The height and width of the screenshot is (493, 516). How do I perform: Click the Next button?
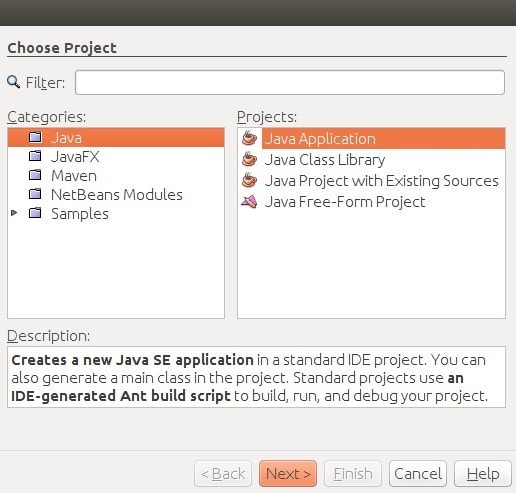pos(288,474)
